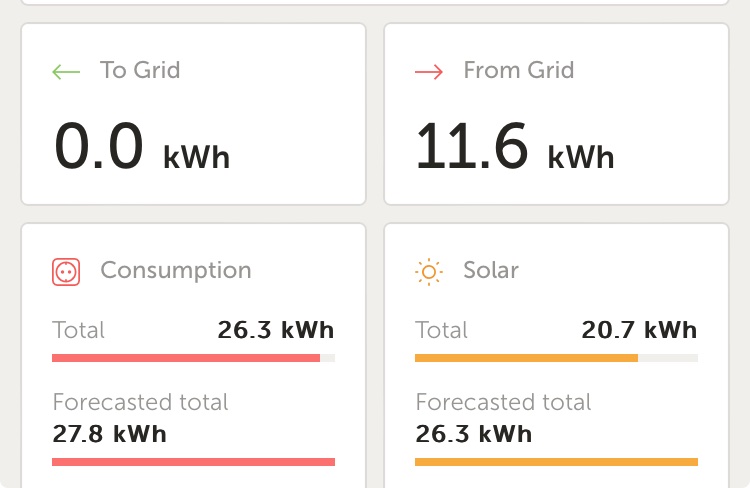Click the green To Grid arrow icon
The image size is (750, 488).
tap(66, 71)
